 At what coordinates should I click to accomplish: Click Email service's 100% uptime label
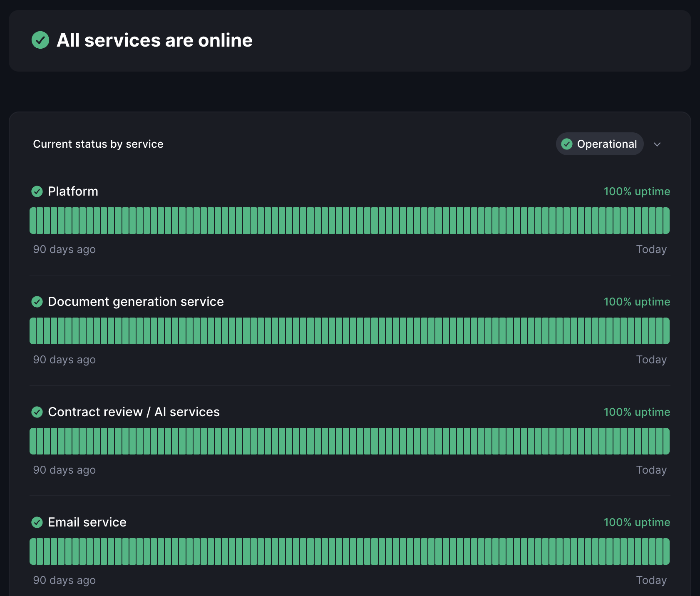[x=637, y=522]
